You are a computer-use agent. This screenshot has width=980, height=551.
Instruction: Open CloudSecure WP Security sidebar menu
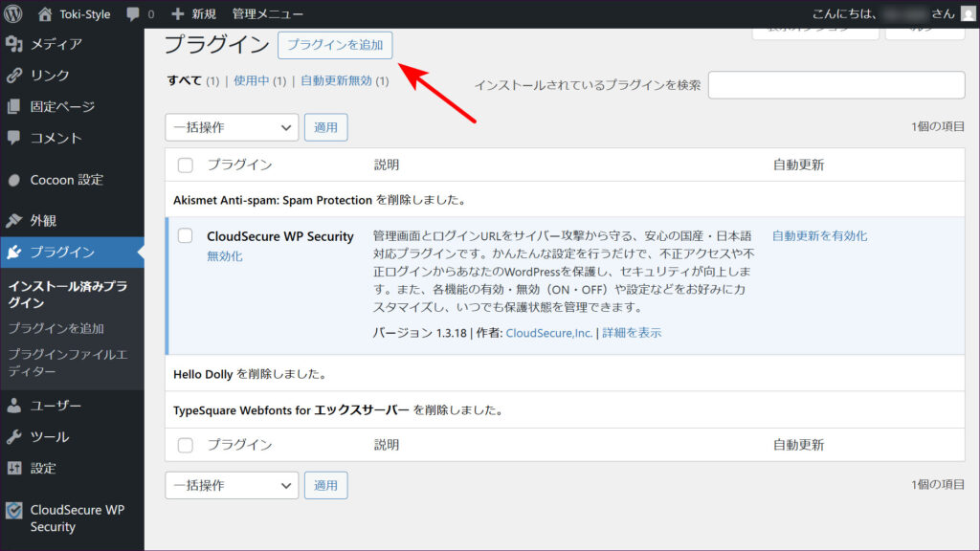[x=77, y=518]
